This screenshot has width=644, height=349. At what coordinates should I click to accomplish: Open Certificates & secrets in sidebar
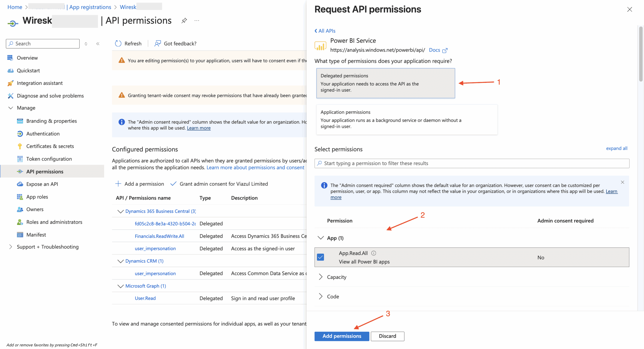50,146
